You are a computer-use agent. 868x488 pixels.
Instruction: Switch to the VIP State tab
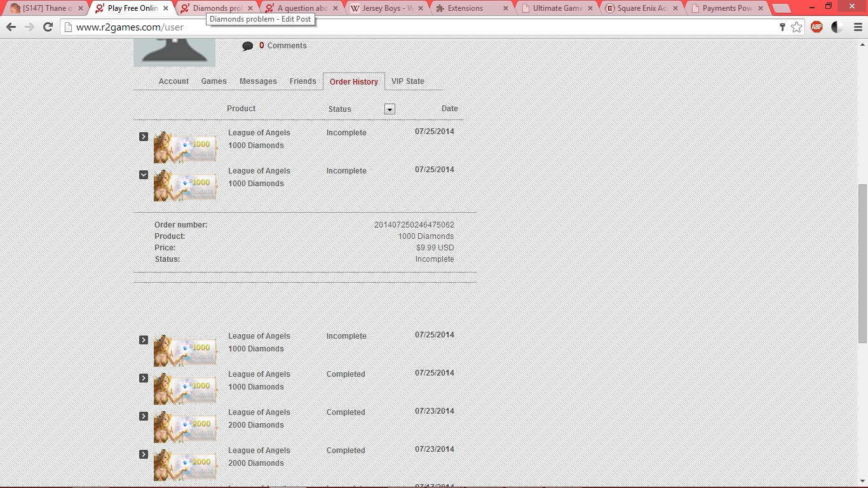click(x=407, y=81)
